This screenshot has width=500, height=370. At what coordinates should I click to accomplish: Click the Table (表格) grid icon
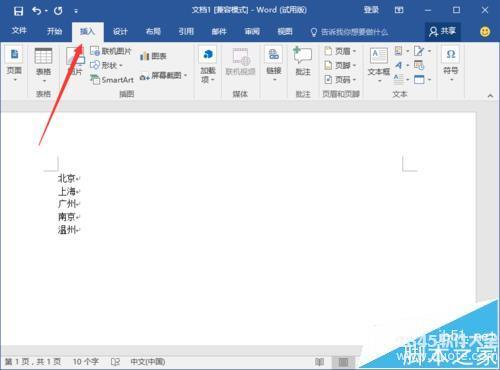(43, 56)
